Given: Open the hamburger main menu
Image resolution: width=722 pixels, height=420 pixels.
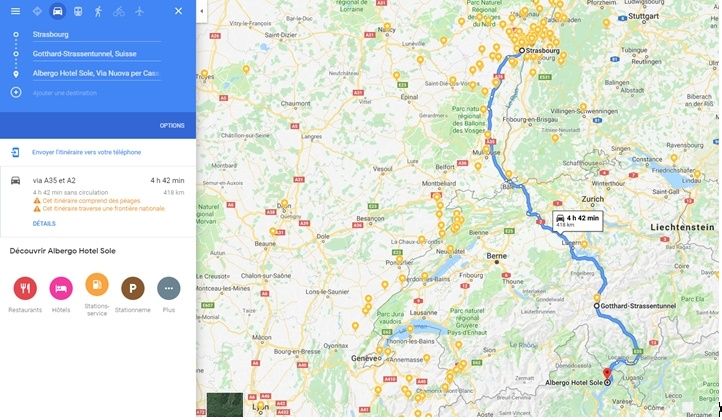Looking at the screenshot, I should (x=15, y=11).
